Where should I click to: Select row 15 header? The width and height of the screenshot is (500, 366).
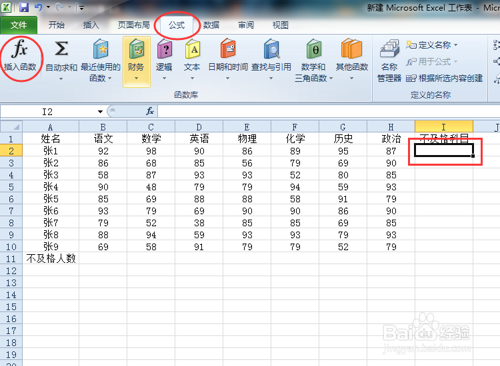pyautogui.click(x=11, y=307)
